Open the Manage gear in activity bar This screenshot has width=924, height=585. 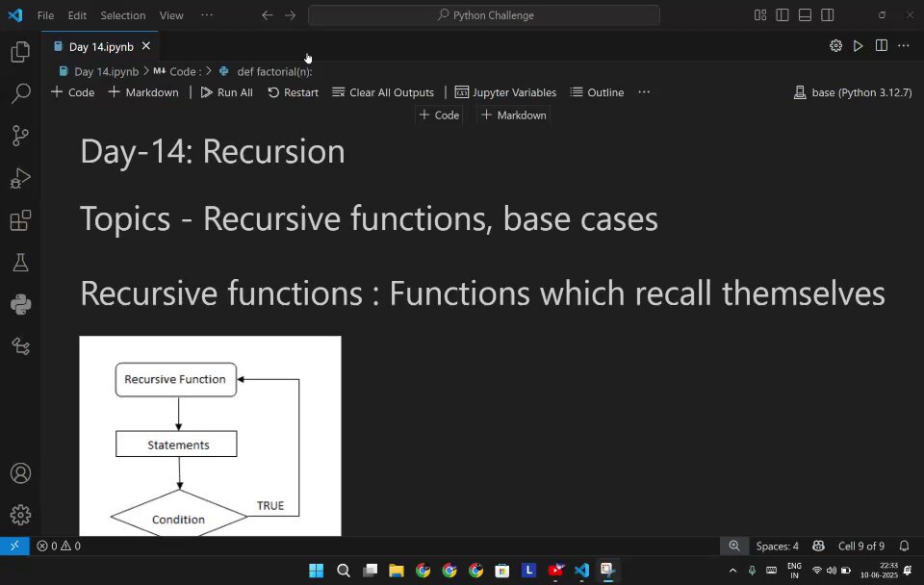[x=20, y=515]
